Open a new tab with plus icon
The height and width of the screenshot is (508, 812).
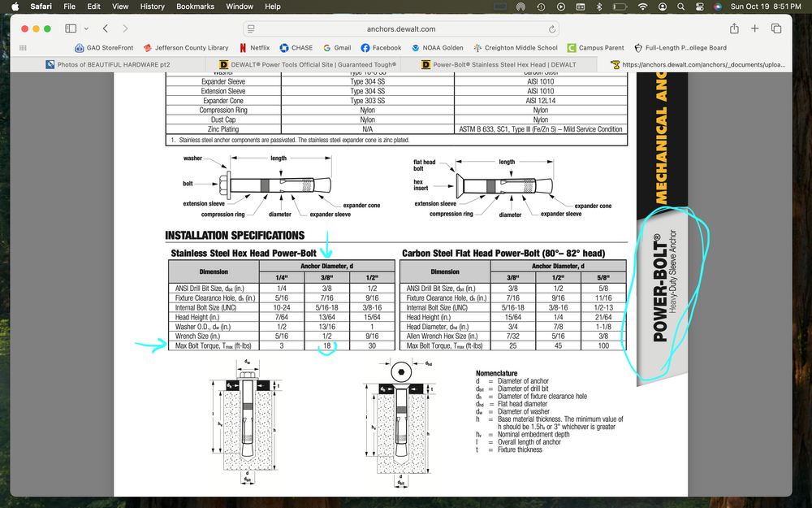coord(754,28)
